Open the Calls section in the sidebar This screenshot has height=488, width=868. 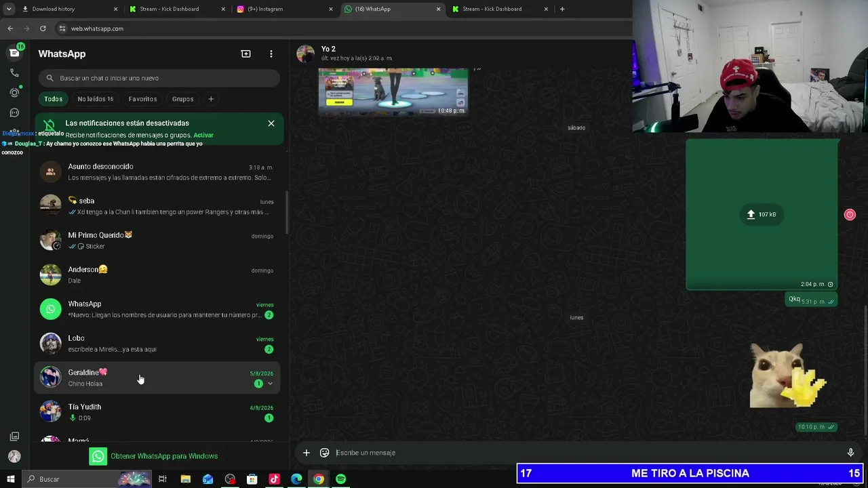point(14,73)
